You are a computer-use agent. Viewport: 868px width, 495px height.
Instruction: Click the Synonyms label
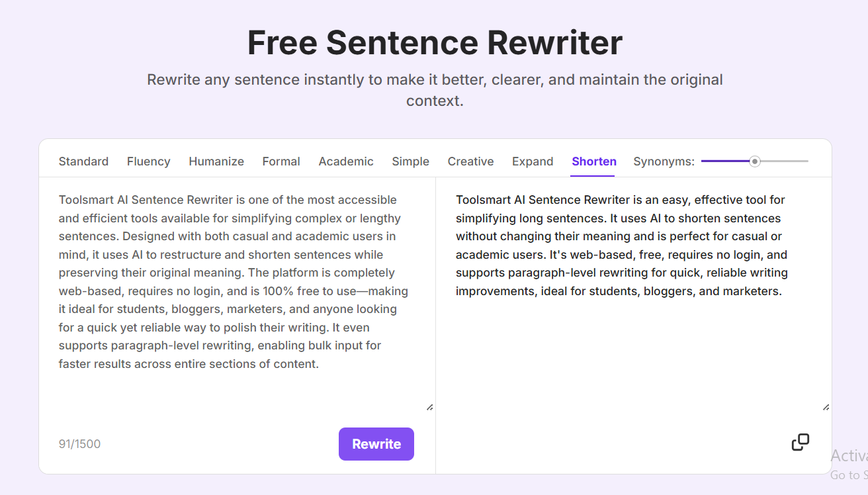pos(664,161)
